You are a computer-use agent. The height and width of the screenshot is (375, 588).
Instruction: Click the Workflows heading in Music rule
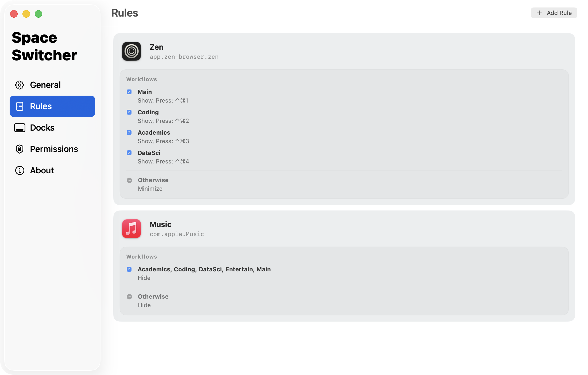tap(142, 257)
